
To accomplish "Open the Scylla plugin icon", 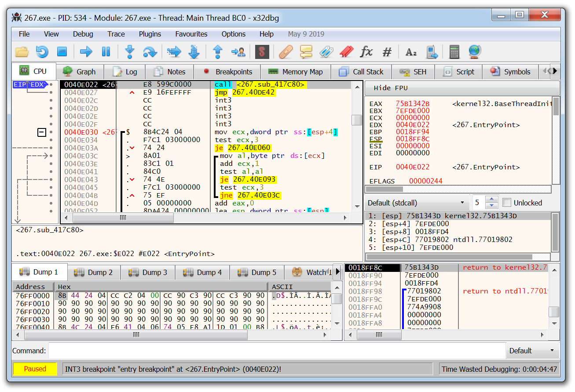I will click(x=262, y=52).
